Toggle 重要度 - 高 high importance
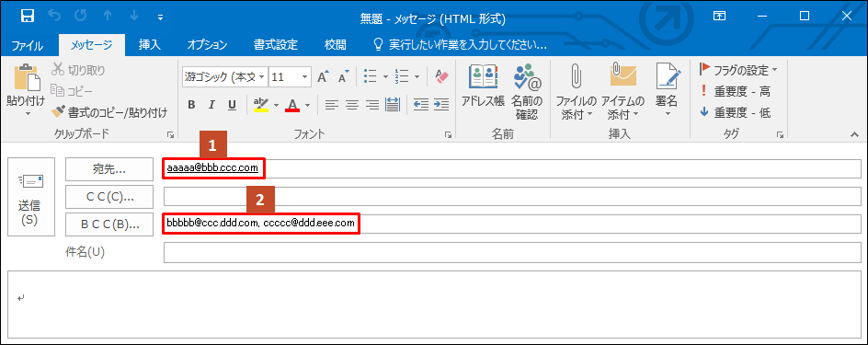The width and height of the screenshot is (868, 345). click(x=735, y=91)
